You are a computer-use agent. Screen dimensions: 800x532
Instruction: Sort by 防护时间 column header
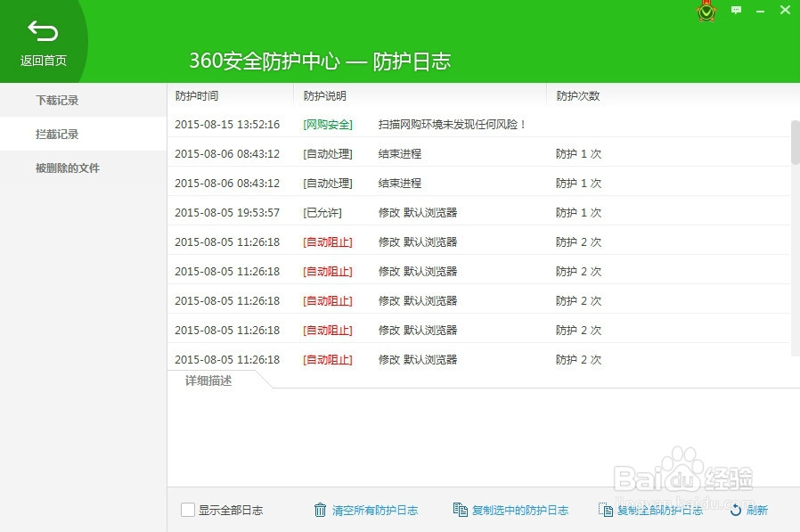coord(196,96)
